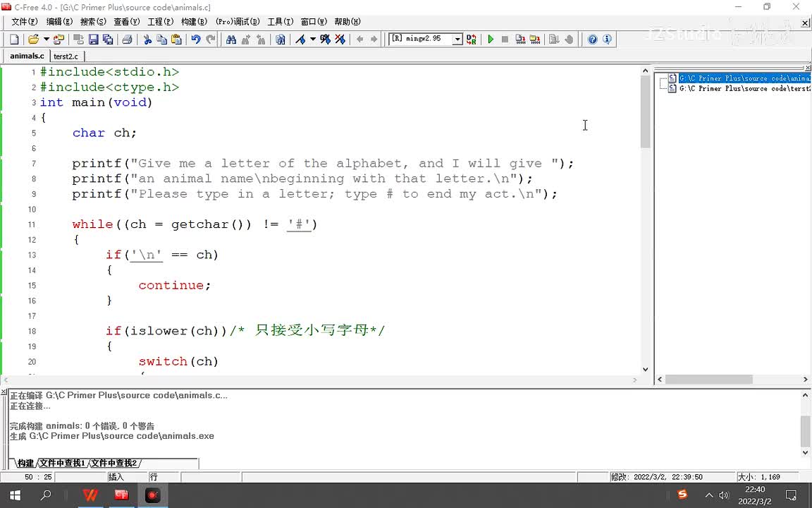Switch Debug/Release mode with the D-R icon
This screenshot has width=812, height=508.
(x=472, y=40)
